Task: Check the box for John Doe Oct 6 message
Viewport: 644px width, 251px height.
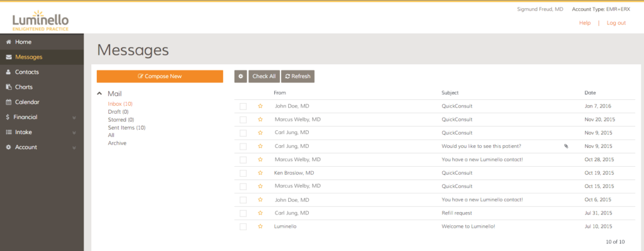Action: tap(243, 199)
